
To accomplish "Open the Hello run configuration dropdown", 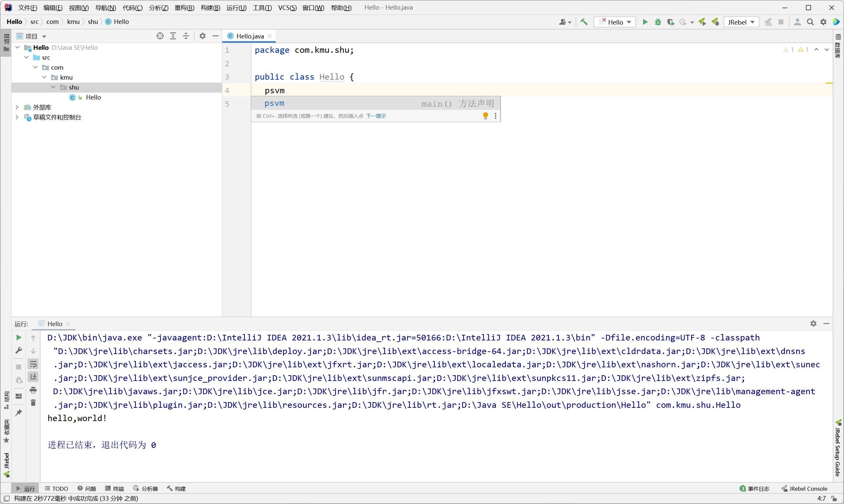I will pos(630,22).
